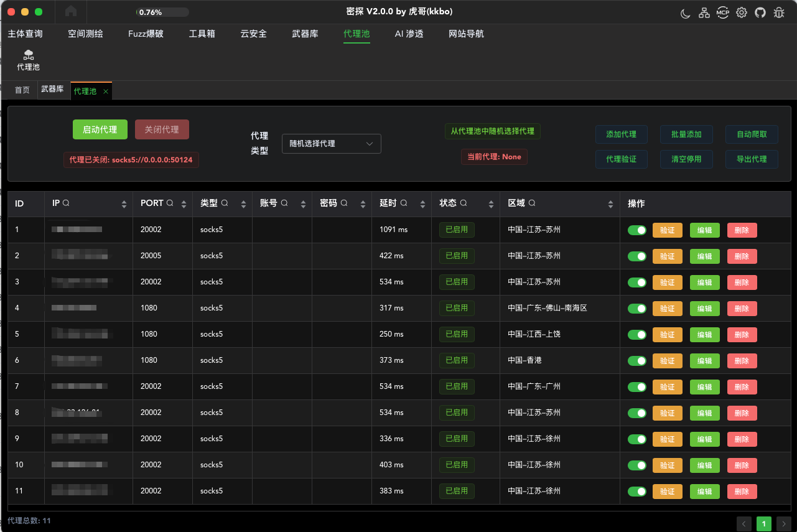Switch to 武器库 tab
This screenshot has width=797, height=532.
point(53,90)
